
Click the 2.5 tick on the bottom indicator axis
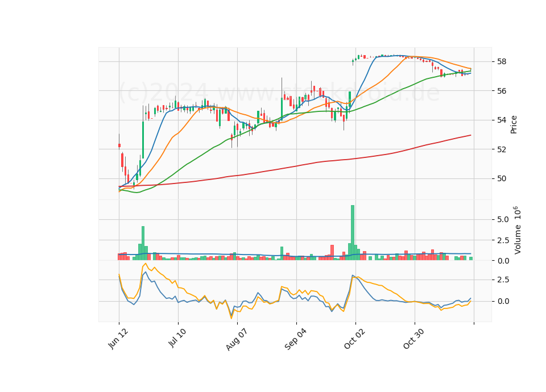503,280
